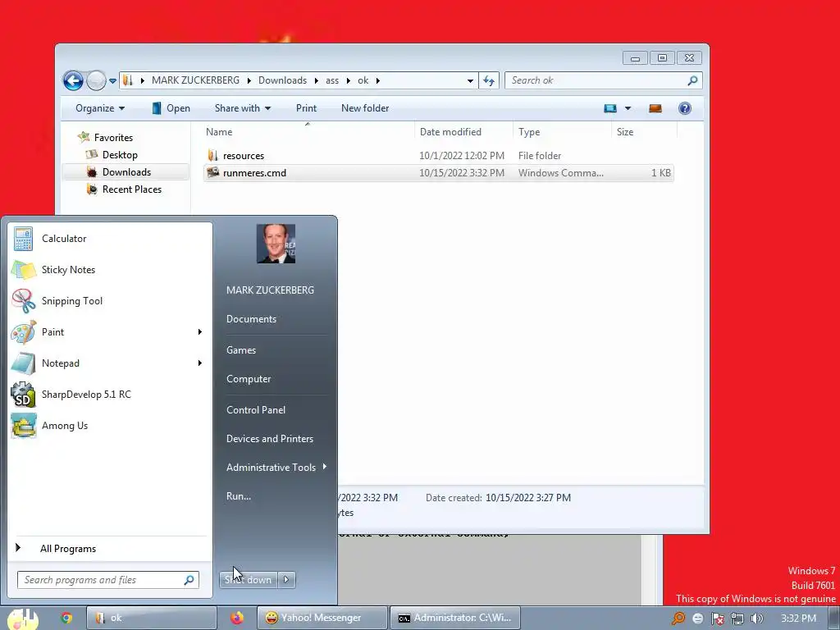
Task: Expand Notepad recent files arrow
Action: tap(200, 363)
